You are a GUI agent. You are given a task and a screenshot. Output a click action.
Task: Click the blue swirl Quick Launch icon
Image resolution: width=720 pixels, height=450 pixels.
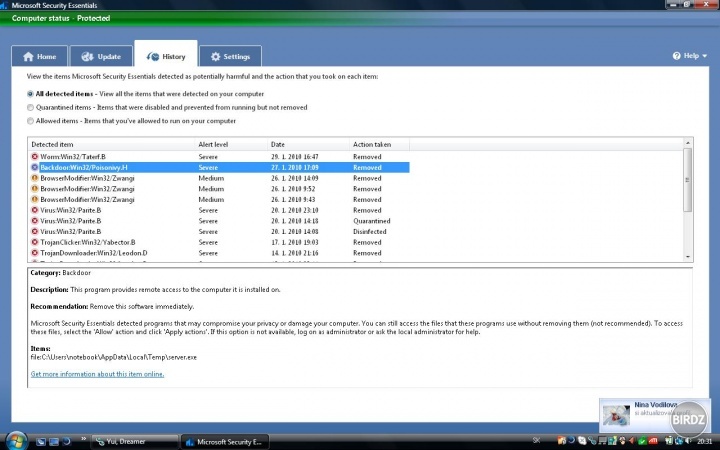coord(66,442)
